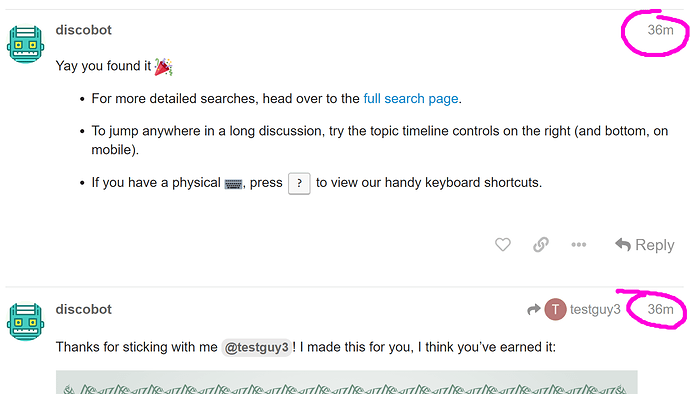Click 'to view our handy keyboard shortcuts' text
Image resolution: width=690 pixels, height=394 pixels.
[429, 183]
